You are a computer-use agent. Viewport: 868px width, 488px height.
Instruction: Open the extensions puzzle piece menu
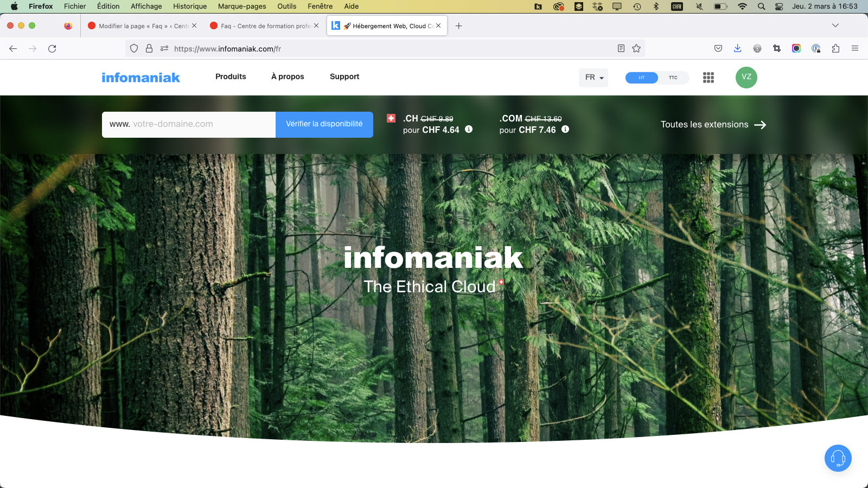click(835, 49)
